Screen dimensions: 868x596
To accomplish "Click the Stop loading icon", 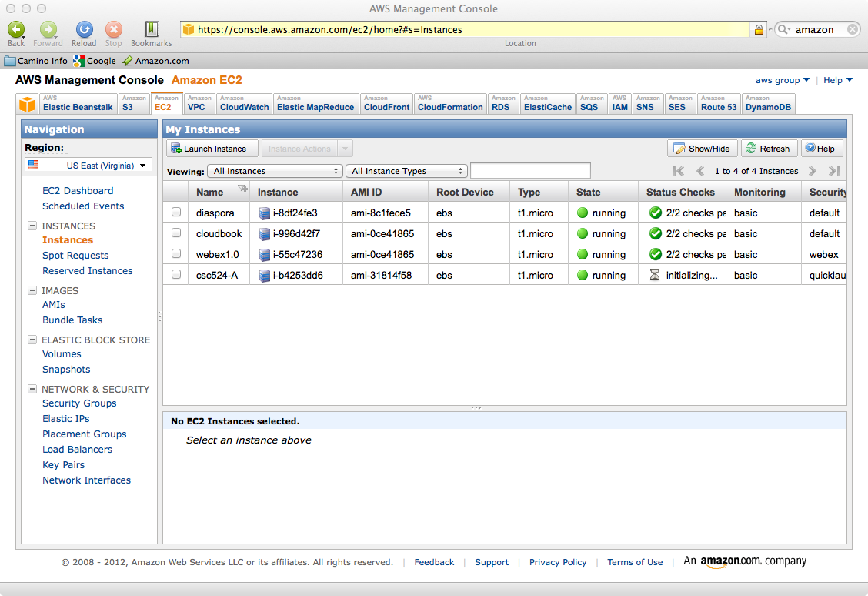I will (113, 29).
